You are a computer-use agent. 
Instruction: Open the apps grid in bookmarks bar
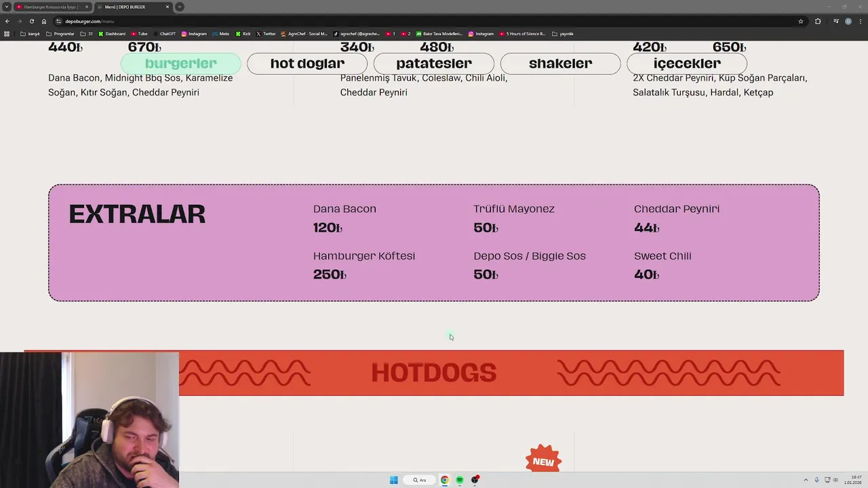click(x=7, y=34)
